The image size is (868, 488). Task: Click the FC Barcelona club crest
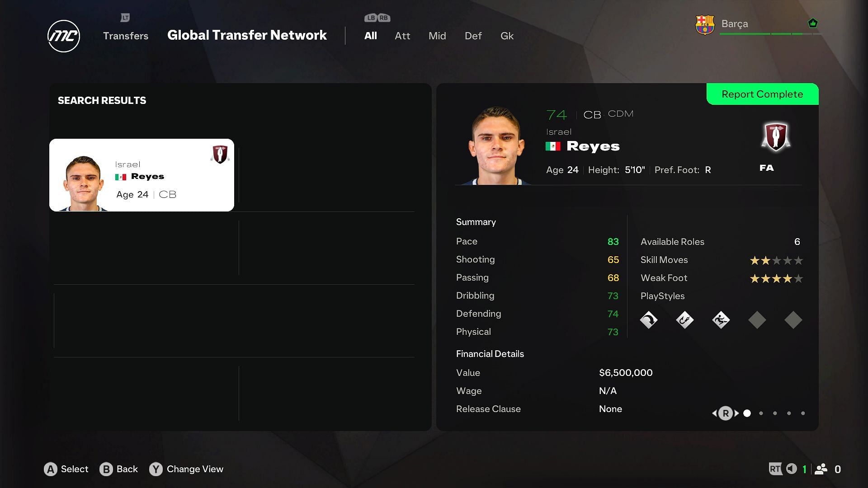[704, 24]
